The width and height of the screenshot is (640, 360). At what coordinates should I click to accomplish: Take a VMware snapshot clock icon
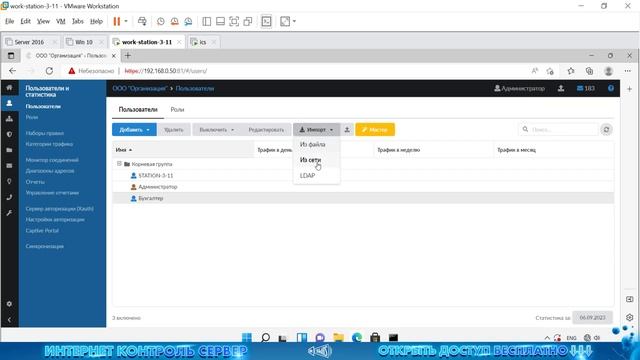point(160,21)
